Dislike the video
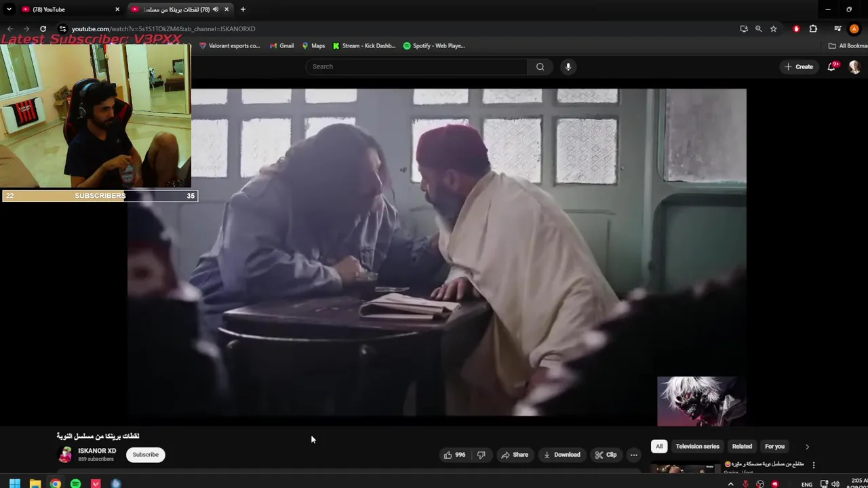Image resolution: width=868 pixels, height=488 pixels. [x=481, y=455]
